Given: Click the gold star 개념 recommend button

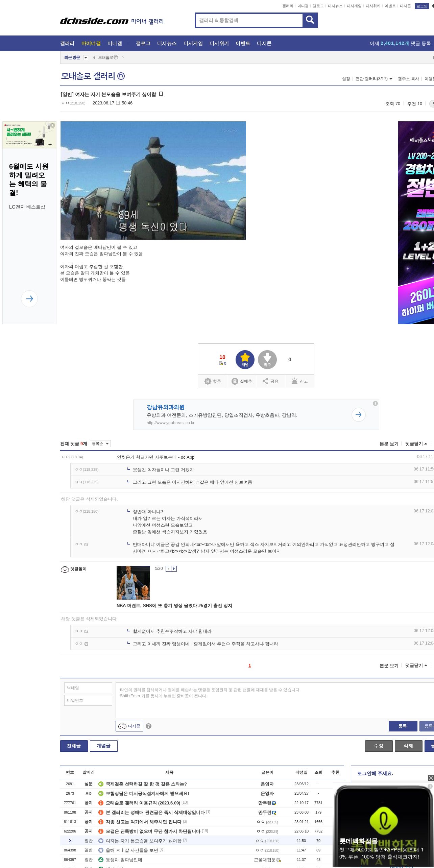Looking at the screenshot, I should [x=245, y=359].
